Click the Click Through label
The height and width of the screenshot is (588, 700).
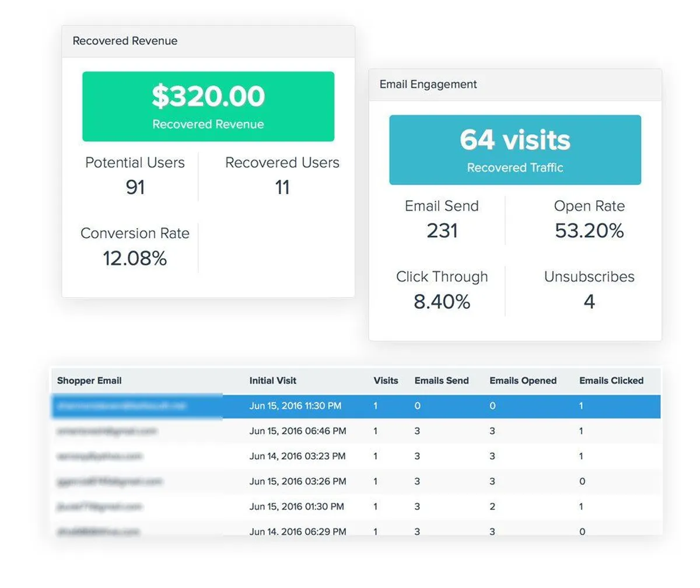coord(442,277)
